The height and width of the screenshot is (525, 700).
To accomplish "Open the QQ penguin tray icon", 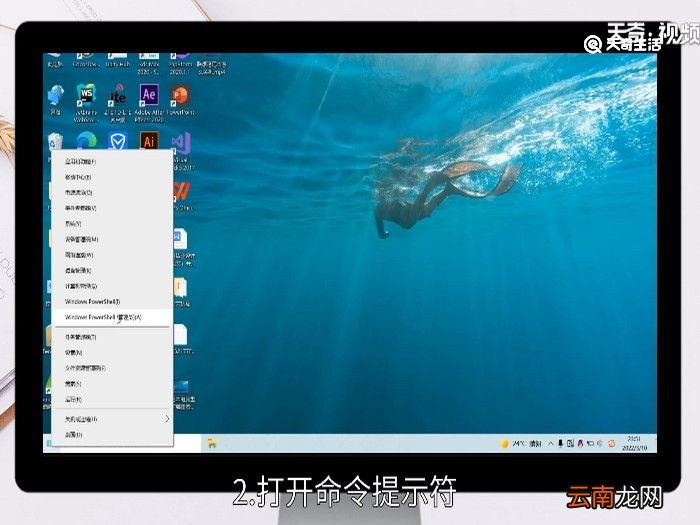I will (x=580, y=443).
